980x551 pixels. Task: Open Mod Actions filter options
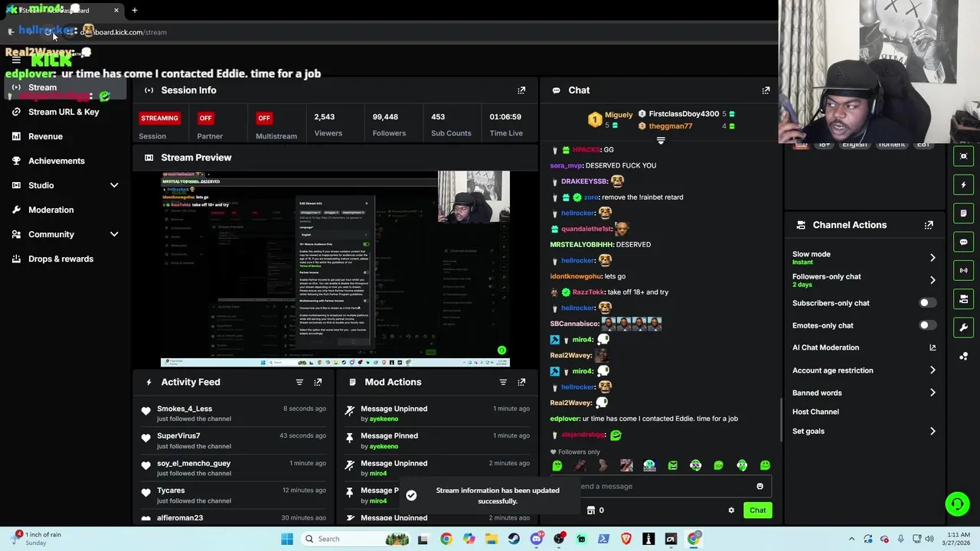pos(503,382)
